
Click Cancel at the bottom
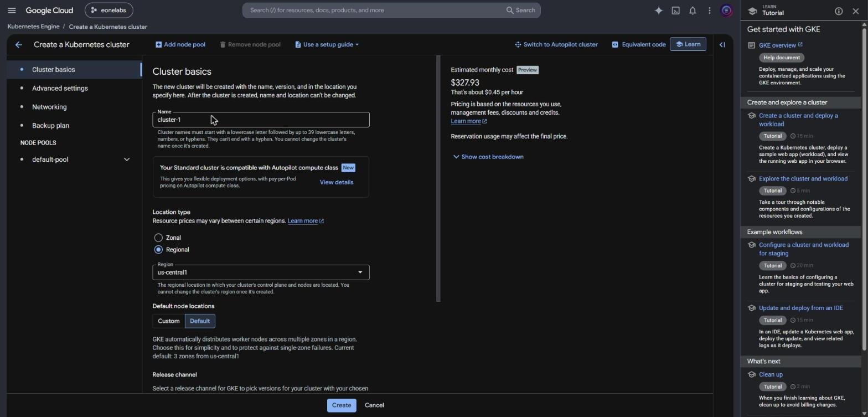coord(374,405)
